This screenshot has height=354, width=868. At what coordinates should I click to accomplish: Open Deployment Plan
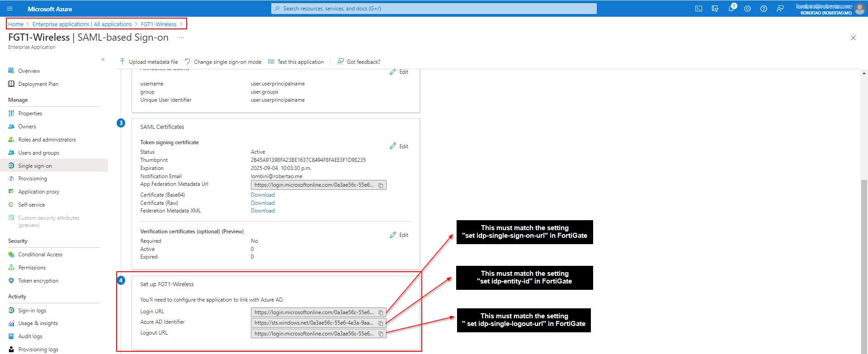(38, 84)
